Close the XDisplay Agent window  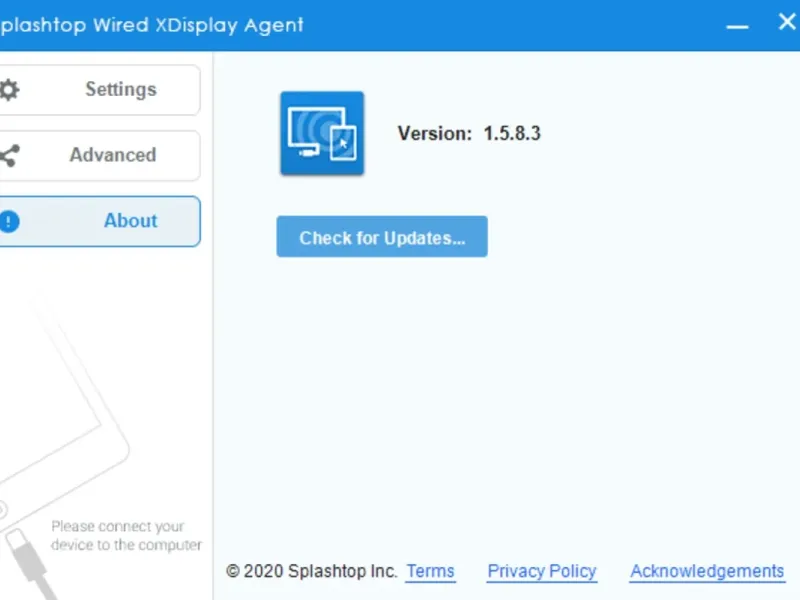pos(787,22)
